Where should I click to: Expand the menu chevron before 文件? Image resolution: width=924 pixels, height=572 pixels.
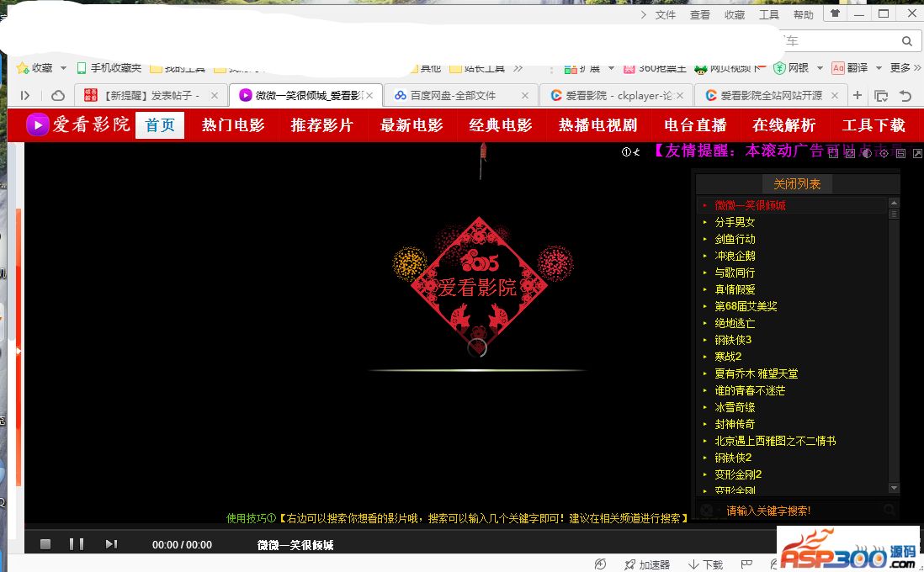pos(643,15)
